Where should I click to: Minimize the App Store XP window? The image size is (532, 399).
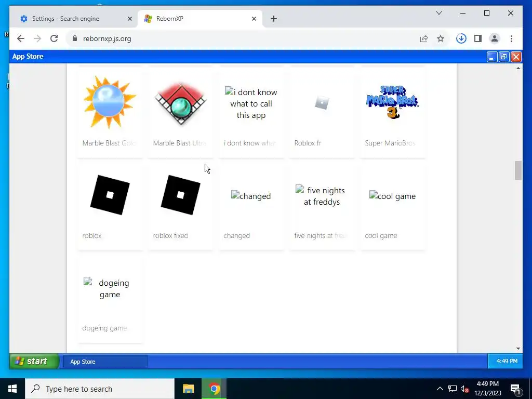pos(491,57)
